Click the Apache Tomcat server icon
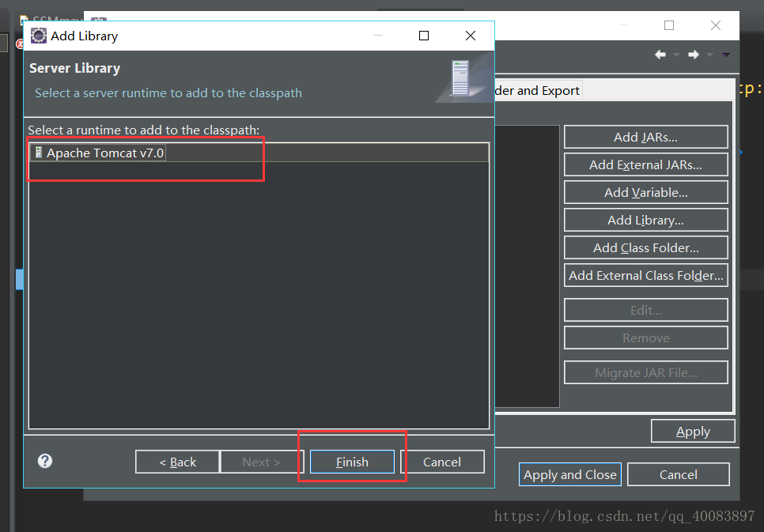The image size is (764, 532). (x=38, y=153)
